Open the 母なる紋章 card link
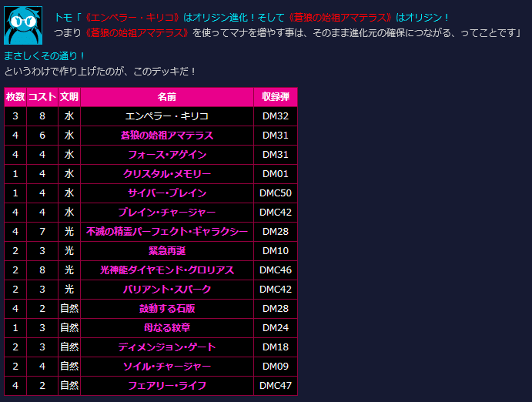The width and height of the screenshot is (532, 402). (x=167, y=328)
